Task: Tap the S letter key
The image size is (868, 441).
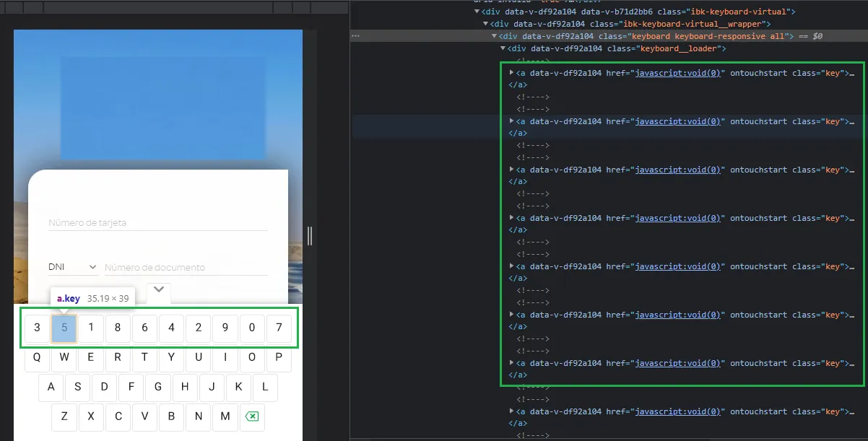Action: [x=77, y=387]
